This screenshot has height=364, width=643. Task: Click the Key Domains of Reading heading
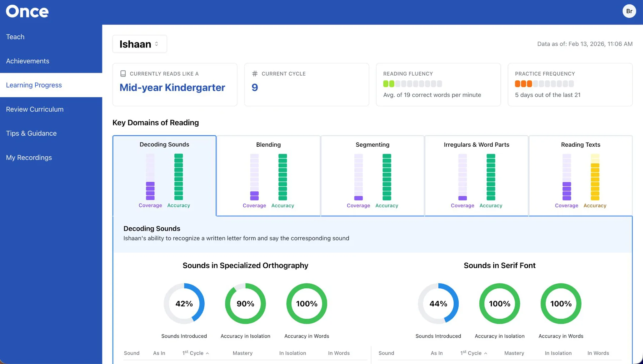[155, 122]
